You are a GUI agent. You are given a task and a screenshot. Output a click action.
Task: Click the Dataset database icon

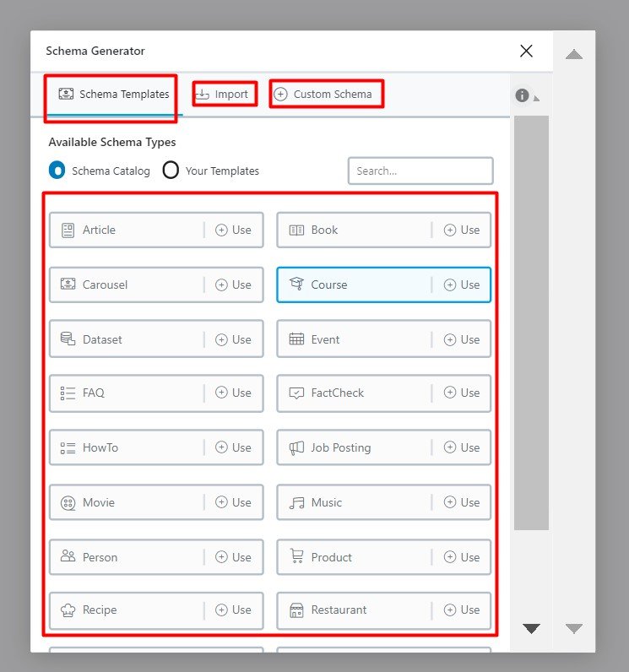coord(68,339)
